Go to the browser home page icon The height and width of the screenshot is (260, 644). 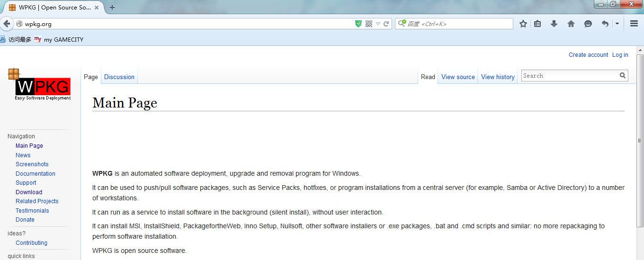(x=571, y=24)
